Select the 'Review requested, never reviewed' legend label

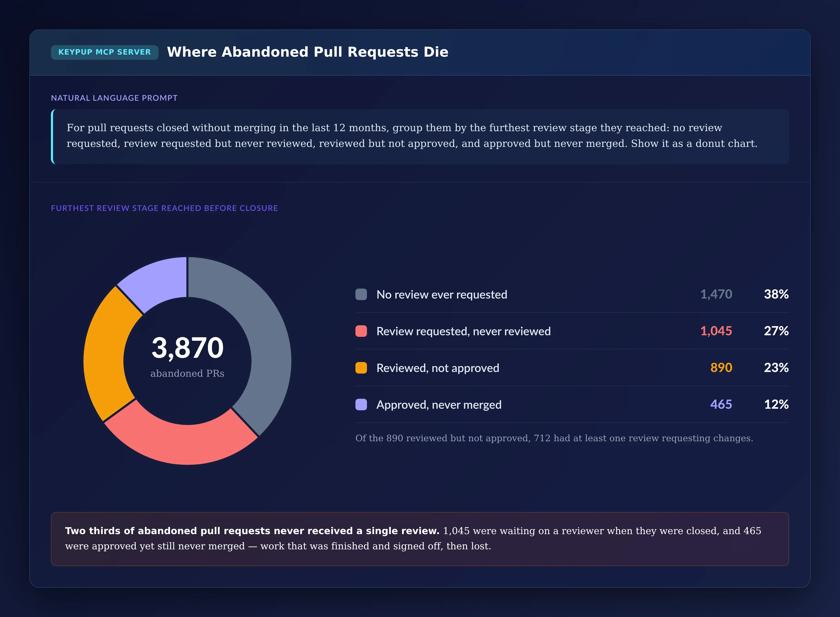tap(463, 331)
